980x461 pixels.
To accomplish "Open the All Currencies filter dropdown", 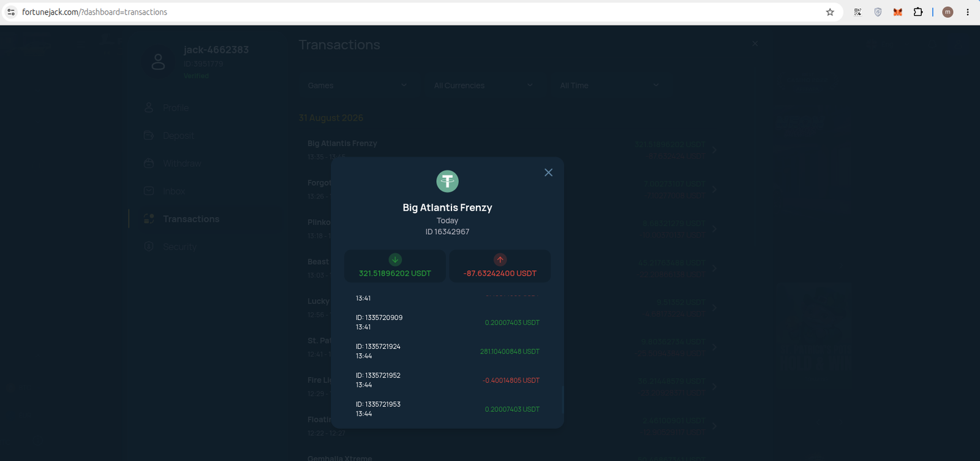I will click(x=484, y=85).
